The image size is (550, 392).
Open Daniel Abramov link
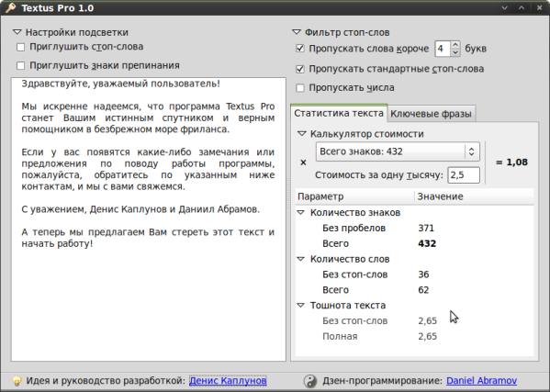[x=481, y=381]
